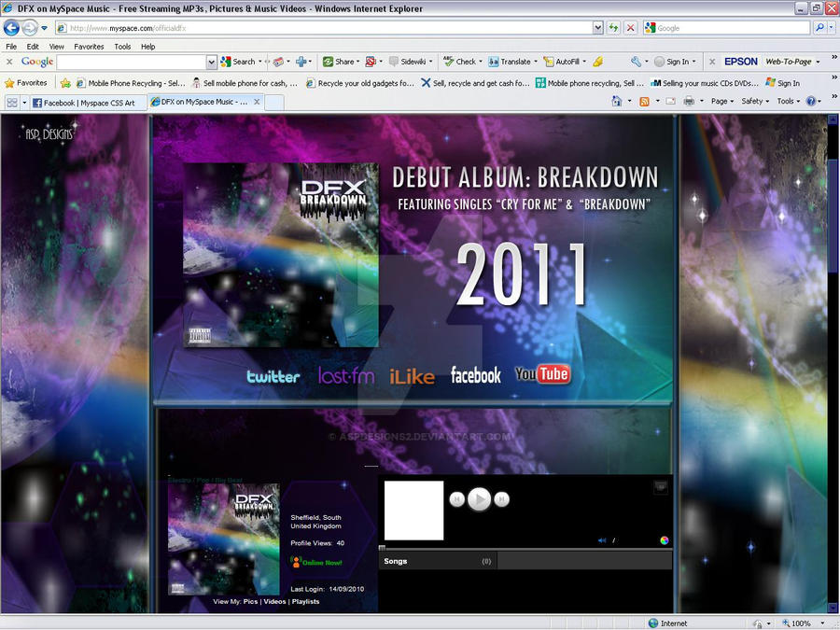Visit the band's facebook icon

[x=476, y=374]
